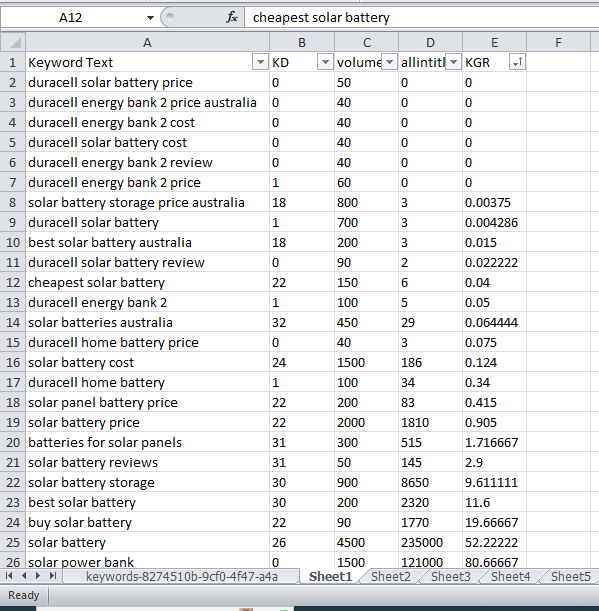Click cell 'best solar battery australia'
Image resolution: width=599 pixels, height=611 pixels.
(x=147, y=242)
